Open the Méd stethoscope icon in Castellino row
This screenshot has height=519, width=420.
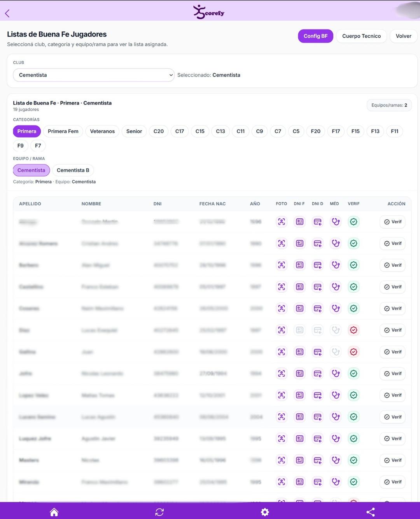click(336, 287)
